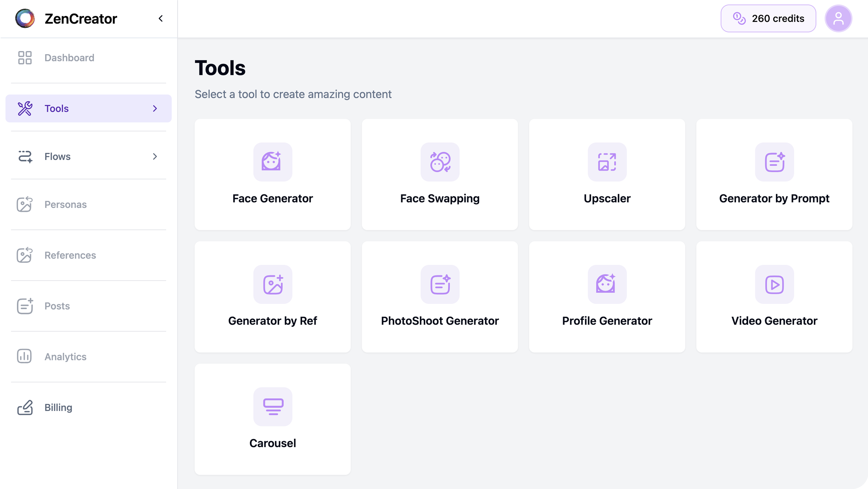Expand the Tools sidebar chevron
This screenshot has width=868, height=489.
(155, 108)
